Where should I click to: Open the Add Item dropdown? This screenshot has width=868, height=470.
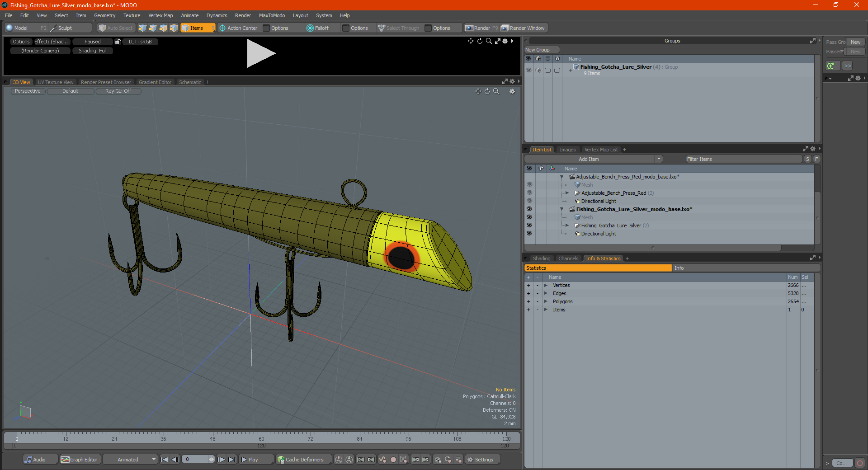coord(594,159)
